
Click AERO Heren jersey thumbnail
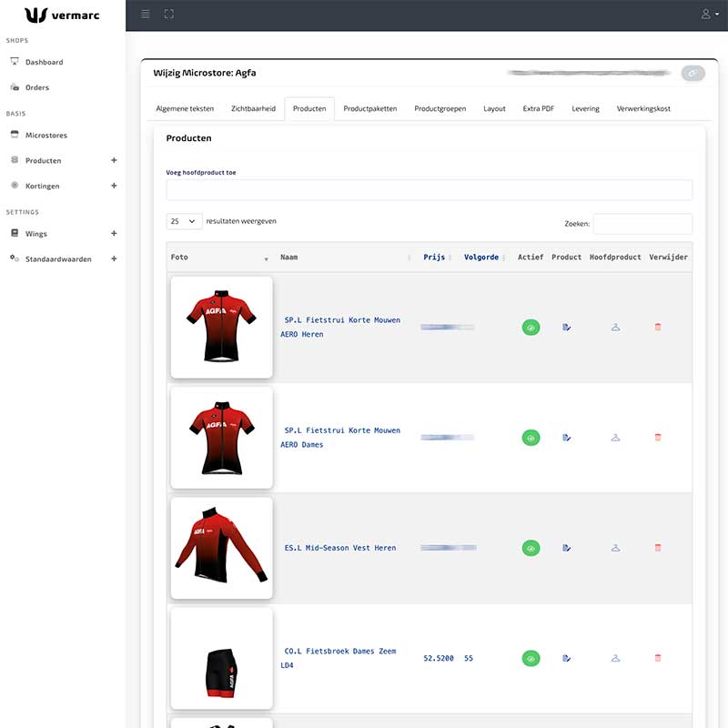click(x=221, y=328)
